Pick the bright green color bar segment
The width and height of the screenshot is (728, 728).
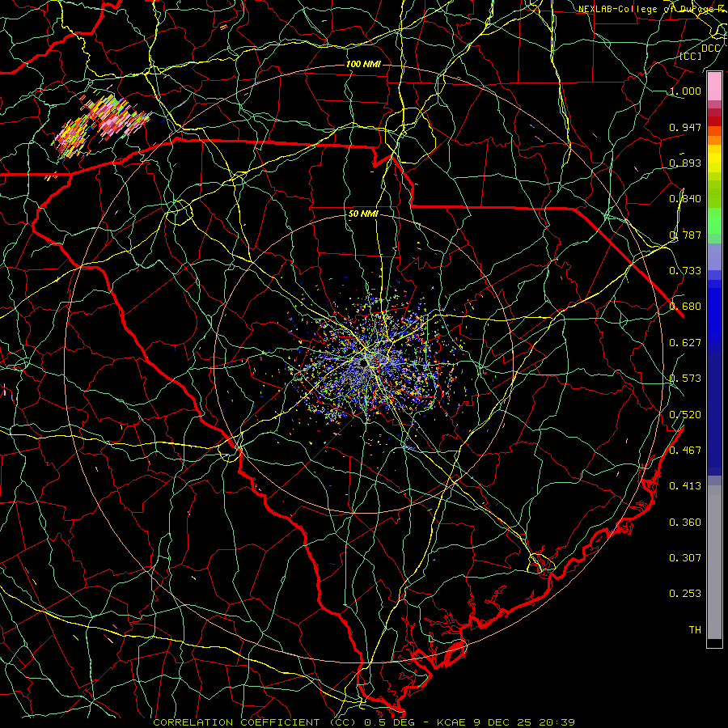(x=714, y=221)
